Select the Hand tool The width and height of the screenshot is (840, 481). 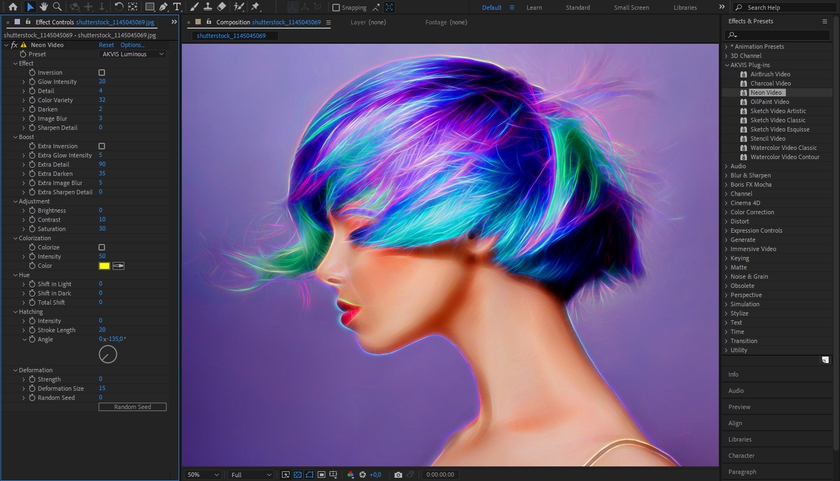point(43,7)
